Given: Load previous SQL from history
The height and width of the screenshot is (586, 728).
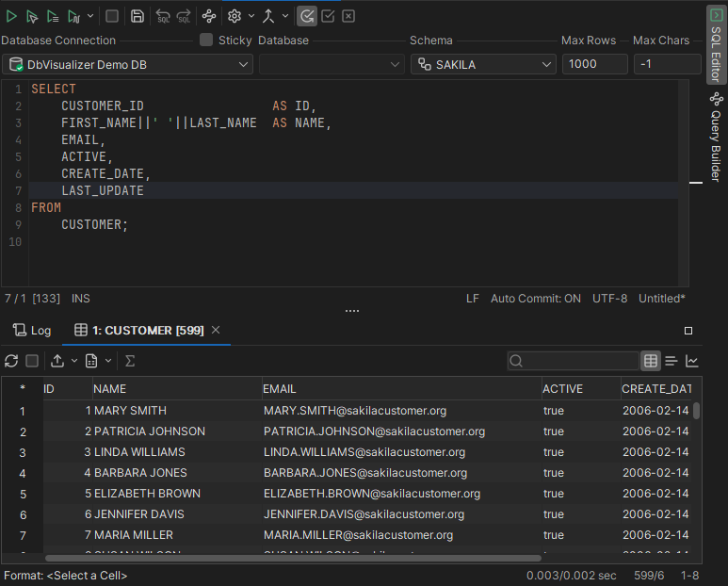Looking at the screenshot, I should point(163,17).
